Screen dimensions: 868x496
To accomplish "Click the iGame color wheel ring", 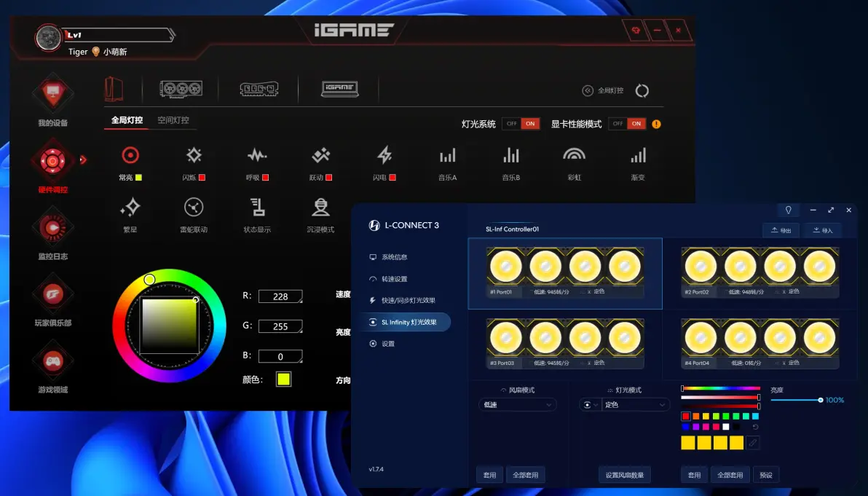I will (x=169, y=326).
